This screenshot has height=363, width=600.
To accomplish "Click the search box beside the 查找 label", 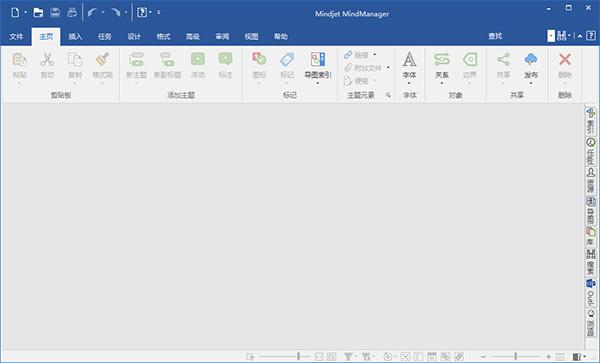I will (x=551, y=36).
